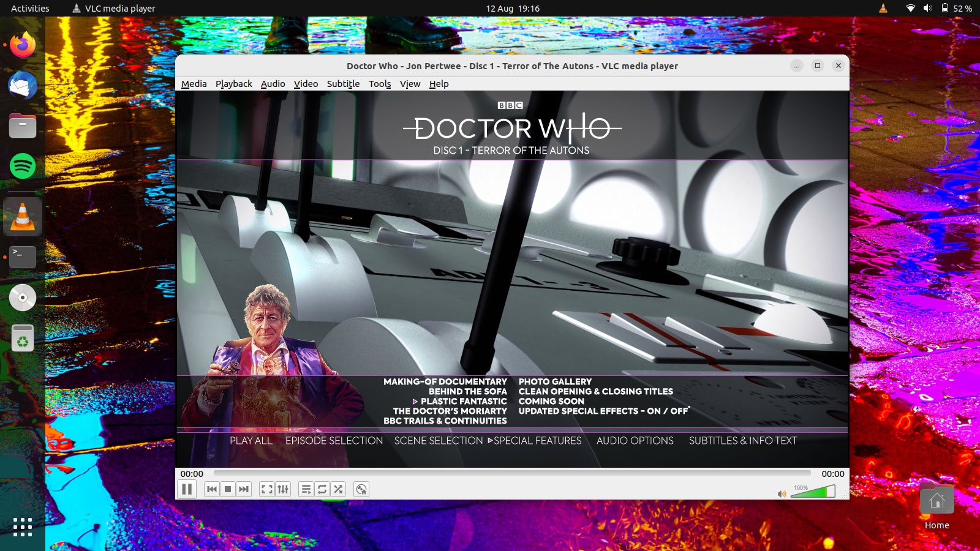Screen dimensions: 980x551
Task: Open the clock calendar 12 Aug 19:16
Action: (x=513, y=9)
